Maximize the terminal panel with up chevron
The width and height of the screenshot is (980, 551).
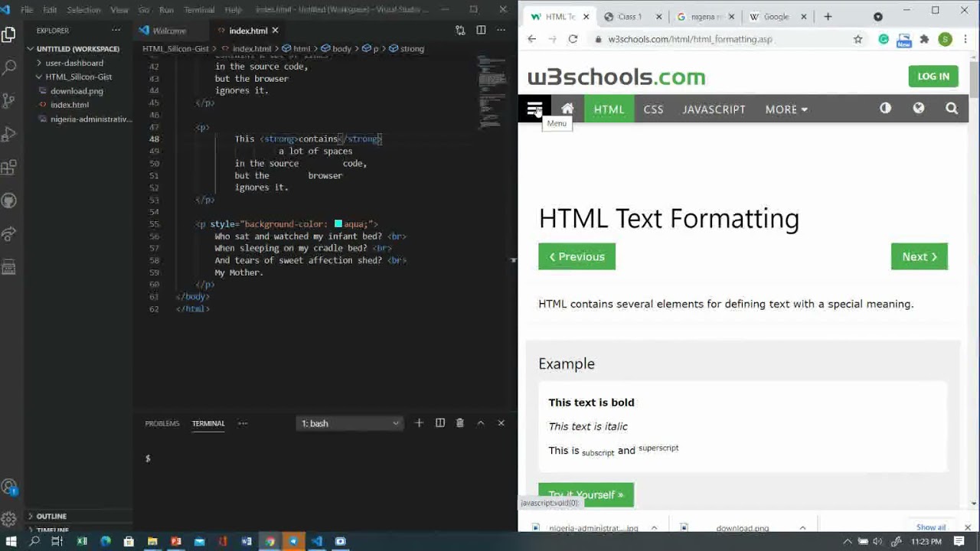(x=481, y=423)
